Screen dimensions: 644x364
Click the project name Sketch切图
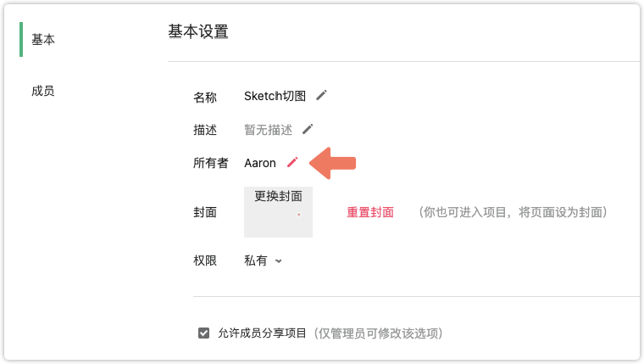coord(275,96)
